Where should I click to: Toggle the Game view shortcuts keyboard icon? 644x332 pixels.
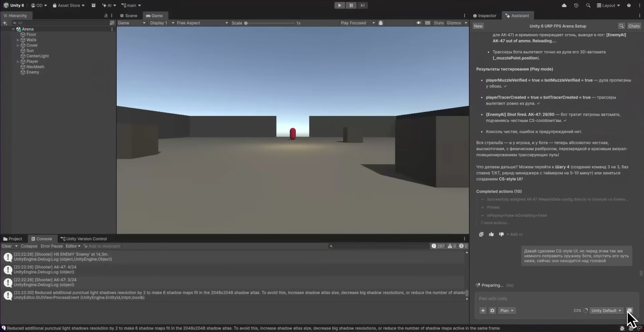click(428, 23)
